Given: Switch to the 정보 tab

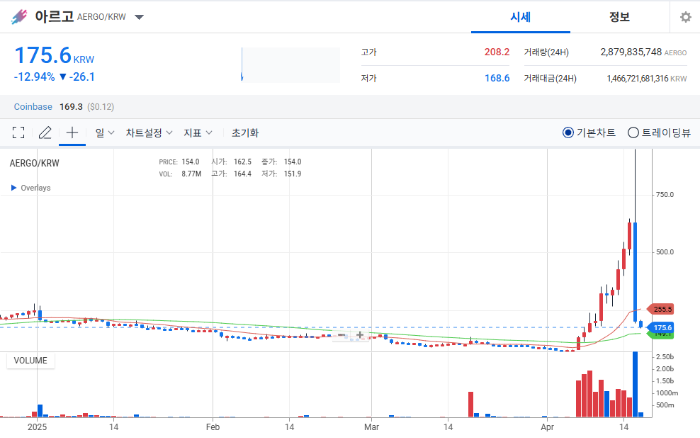Looking at the screenshot, I should coord(620,17).
